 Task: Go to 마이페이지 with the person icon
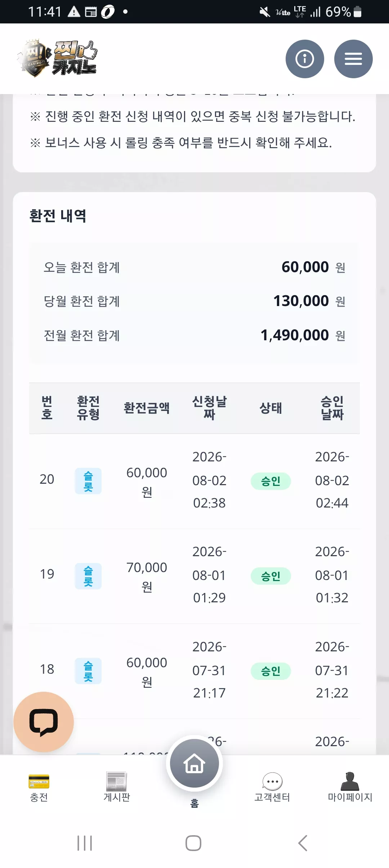point(350,788)
